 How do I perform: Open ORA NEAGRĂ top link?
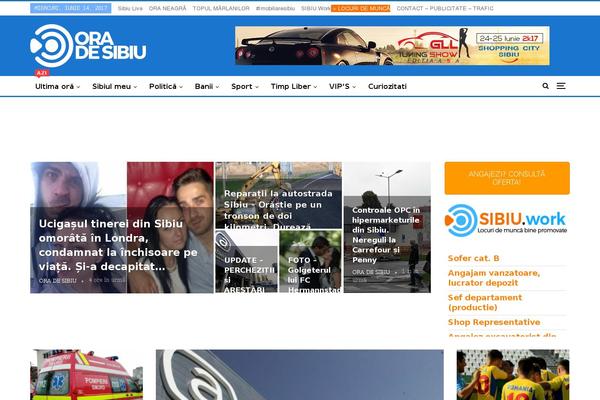[167, 8]
